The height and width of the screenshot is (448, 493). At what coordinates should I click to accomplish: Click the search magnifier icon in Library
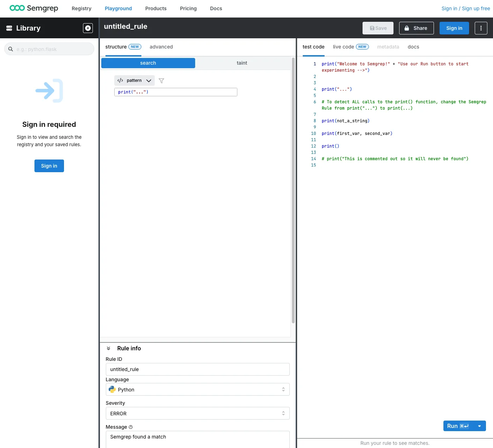pyautogui.click(x=11, y=49)
